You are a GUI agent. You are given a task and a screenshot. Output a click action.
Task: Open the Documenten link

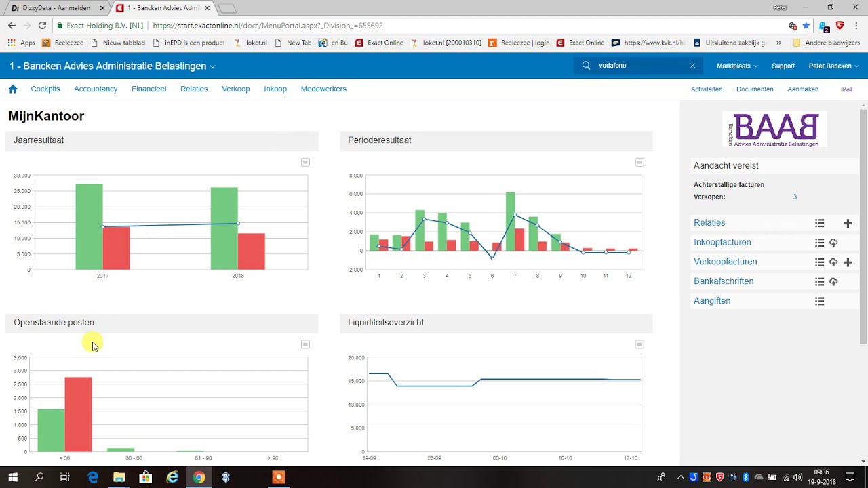click(755, 89)
